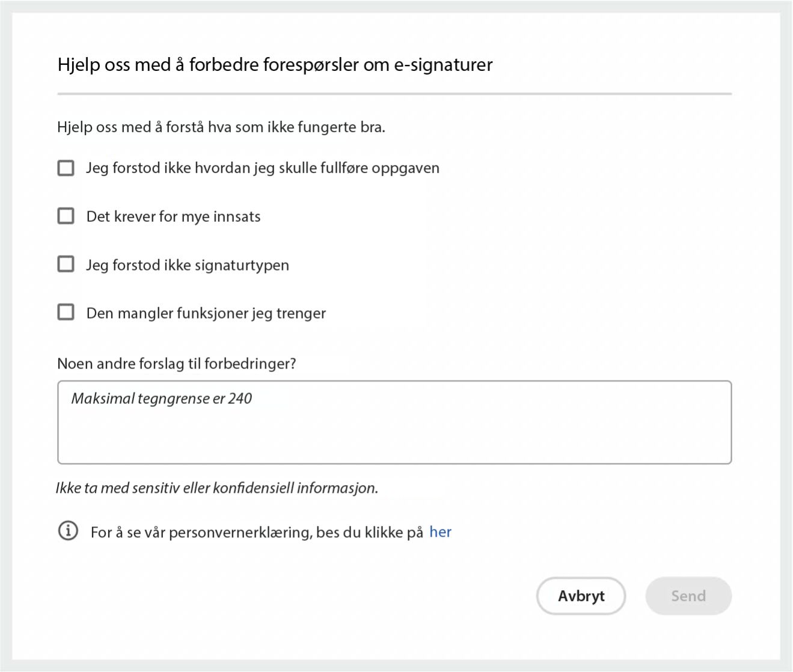793x672 pixels.
Task: Check 'Jeg forstod ikke hvordan jeg skulle fullføre oppgaven'
Action: (x=66, y=168)
